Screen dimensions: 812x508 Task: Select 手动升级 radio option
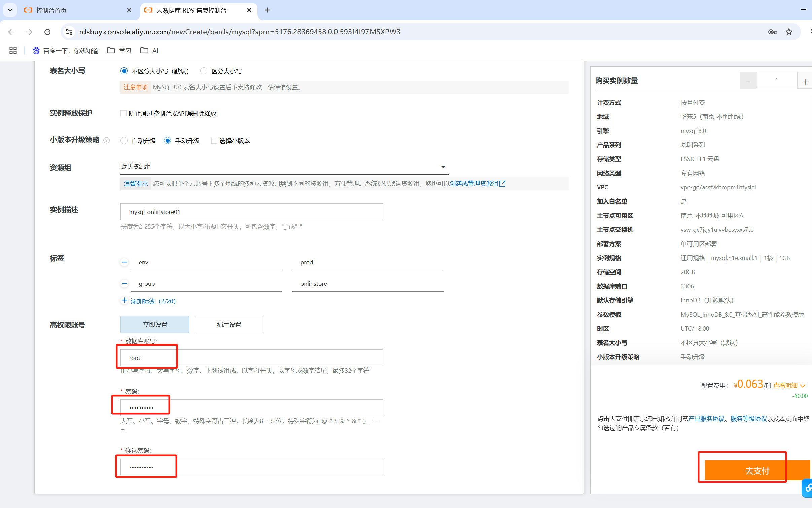click(167, 141)
